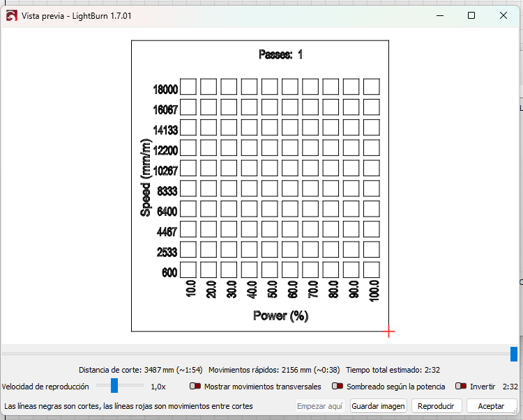This screenshot has height=420, width=523.
Task: Click the 12200 speed row label
Action: click(165, 150)
